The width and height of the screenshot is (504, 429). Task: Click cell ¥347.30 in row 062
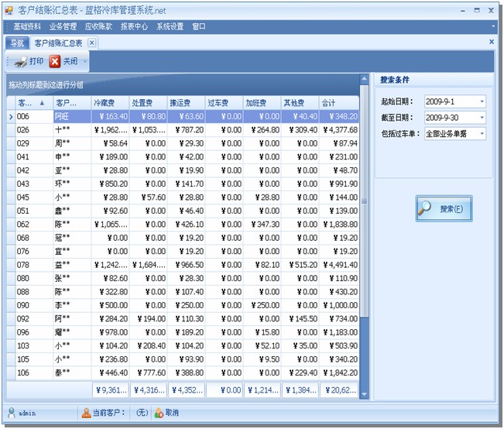pyautogui.click(x=262, y=225)
